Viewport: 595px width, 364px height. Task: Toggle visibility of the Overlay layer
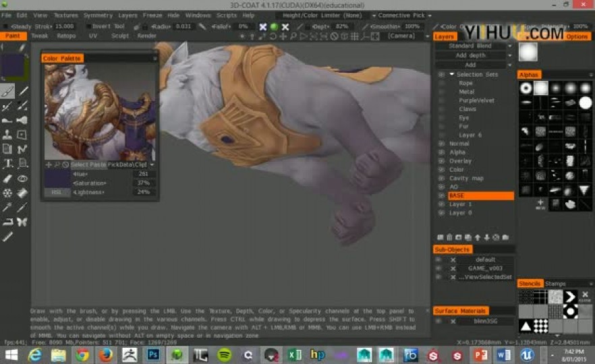point(441,161)
